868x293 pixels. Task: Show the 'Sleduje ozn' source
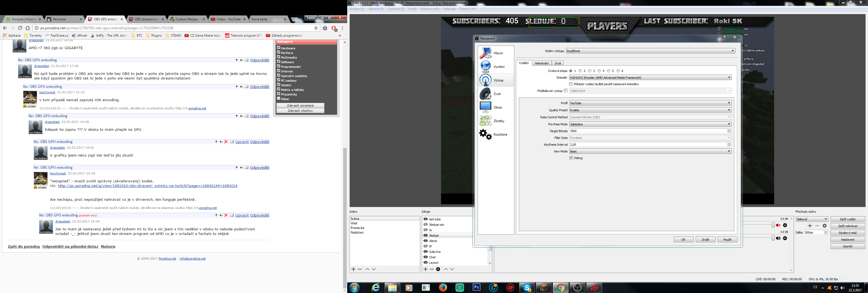pos(426,225)
